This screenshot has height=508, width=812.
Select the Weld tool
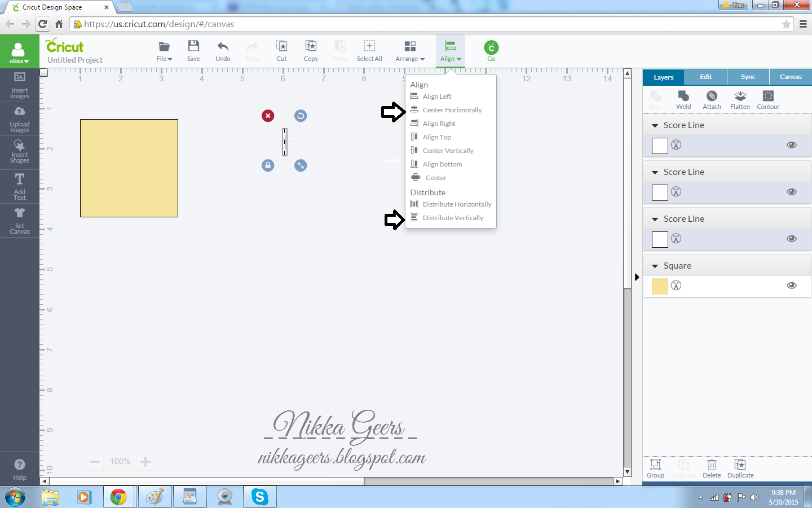point(683,100)
